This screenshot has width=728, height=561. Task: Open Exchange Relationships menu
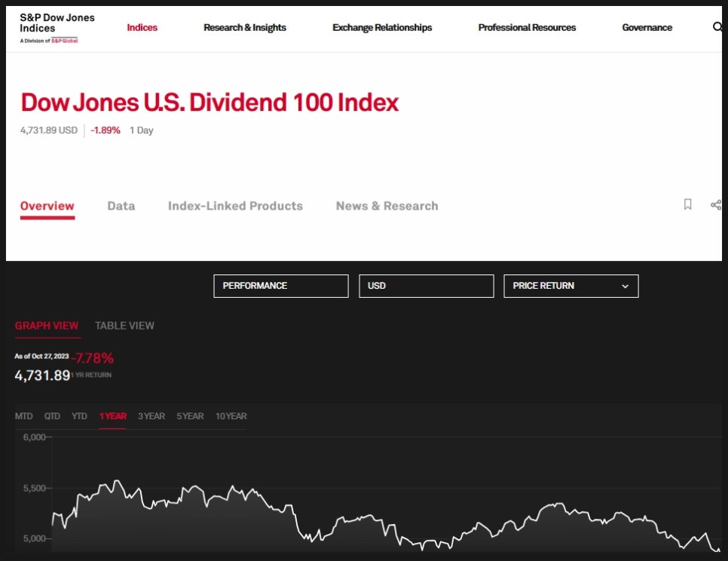pyautogui.click(x=382, y=27)
